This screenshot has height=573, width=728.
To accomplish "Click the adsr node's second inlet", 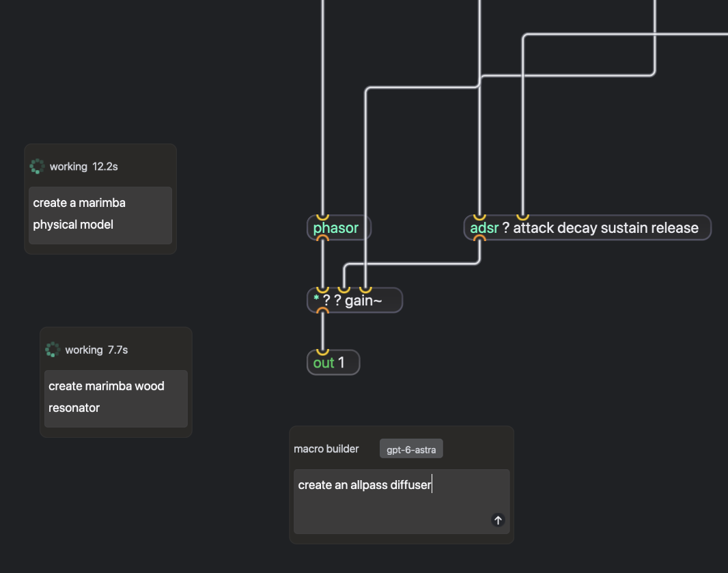I will tap(523, 217).
